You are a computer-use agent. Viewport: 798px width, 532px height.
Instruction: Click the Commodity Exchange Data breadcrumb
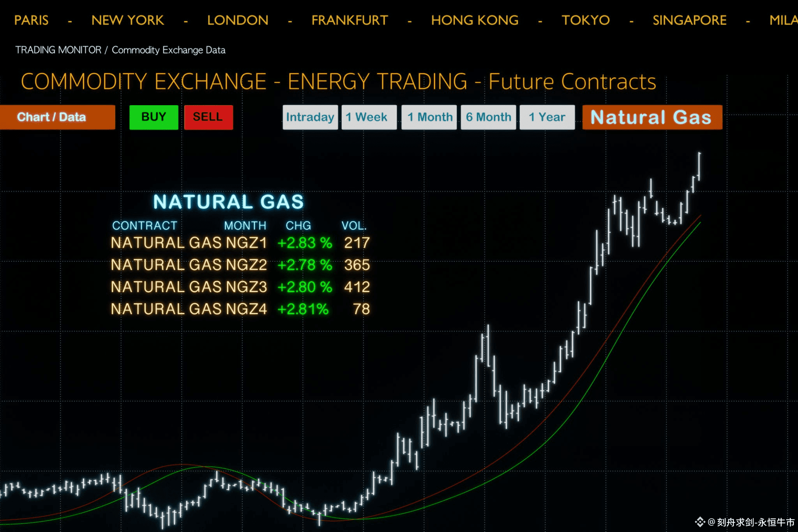coord(168,50)
